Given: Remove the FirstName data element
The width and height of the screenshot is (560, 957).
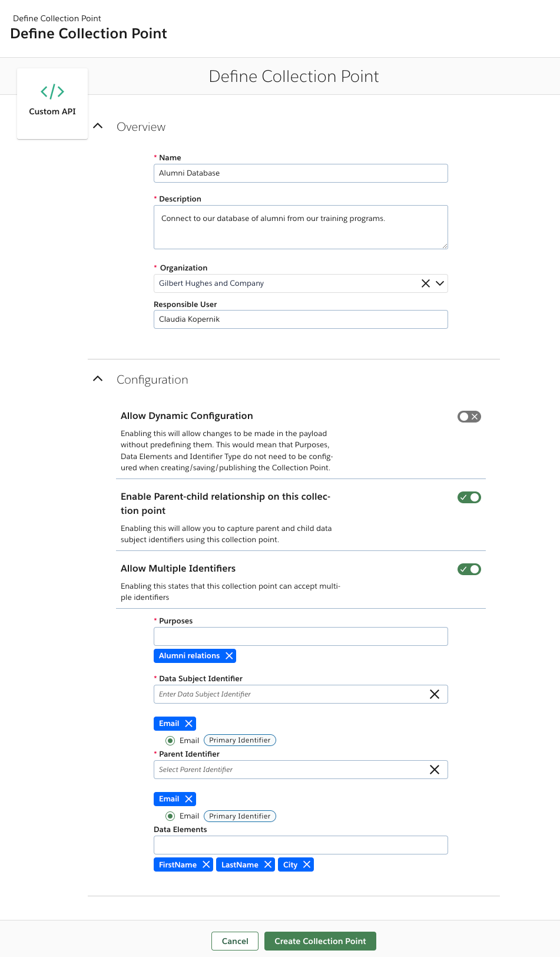Looking at the screenshot, I should 207,864.
